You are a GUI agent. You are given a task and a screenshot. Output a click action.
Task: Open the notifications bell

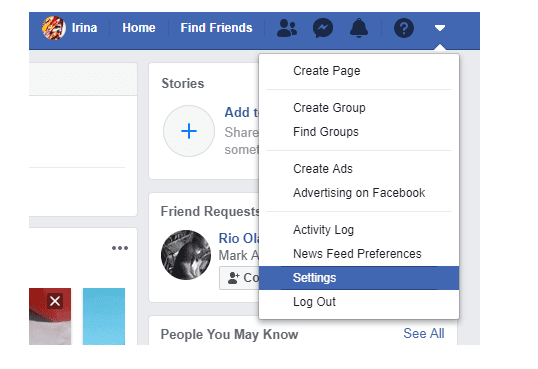click(359, 28)
